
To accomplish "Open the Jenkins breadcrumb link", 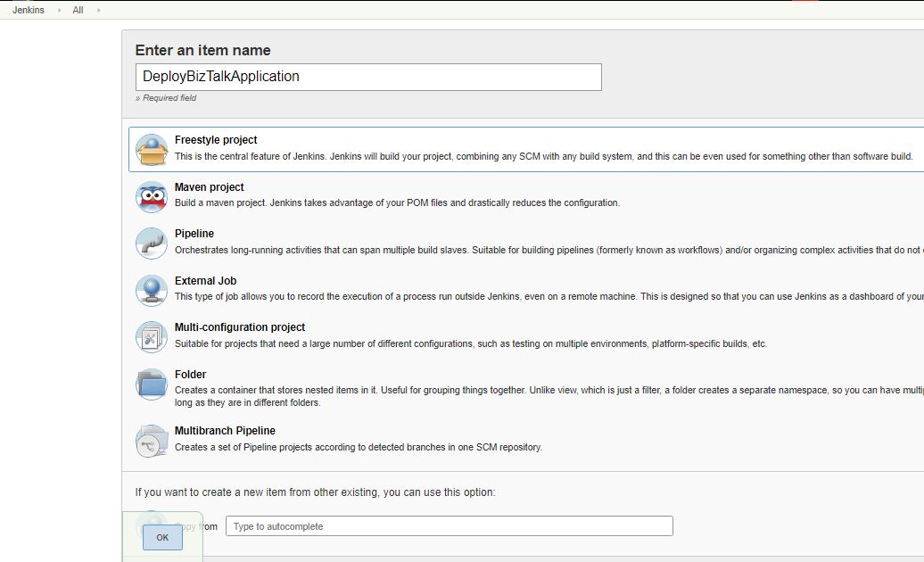I will coord(29,10).
